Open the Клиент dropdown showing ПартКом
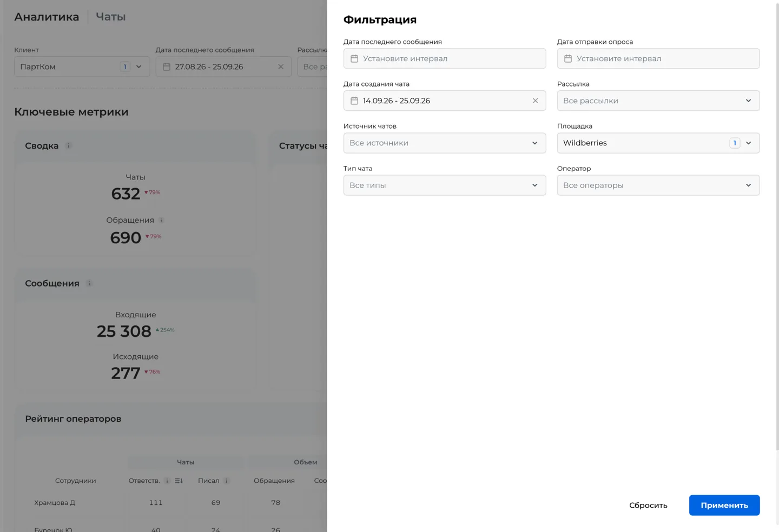 point(82,66)
